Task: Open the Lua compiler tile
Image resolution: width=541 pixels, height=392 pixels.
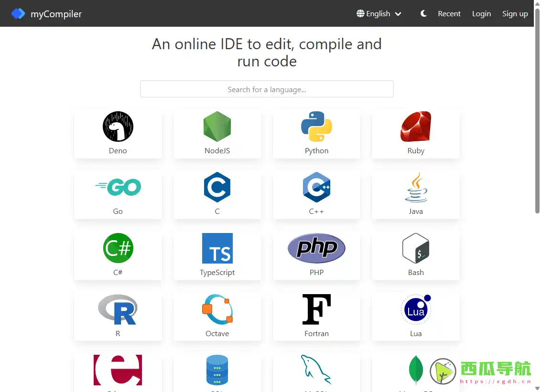Action: coord(415,316)
